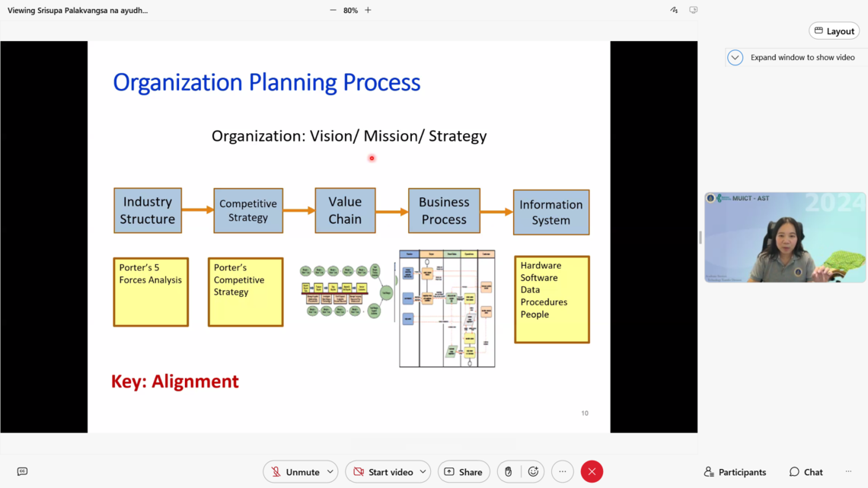868x488 pixels.
Task: Click the annotate pen icon
Action: pos(674,10)
